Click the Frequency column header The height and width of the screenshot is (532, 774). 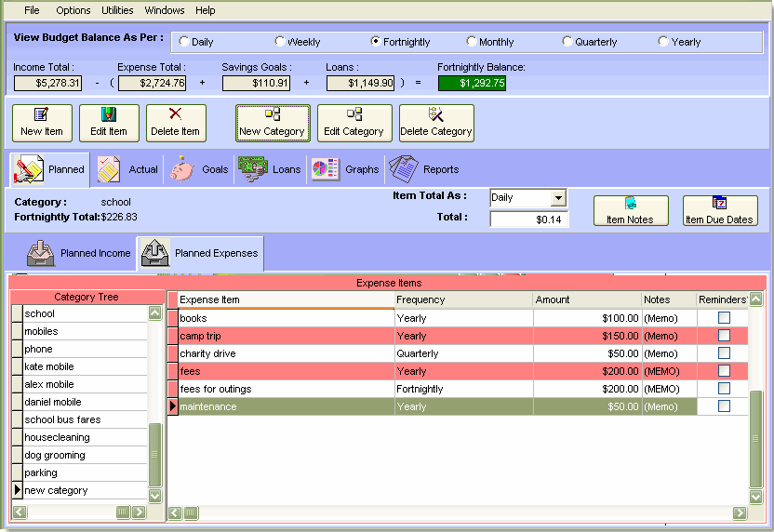(x=463, y=299)
